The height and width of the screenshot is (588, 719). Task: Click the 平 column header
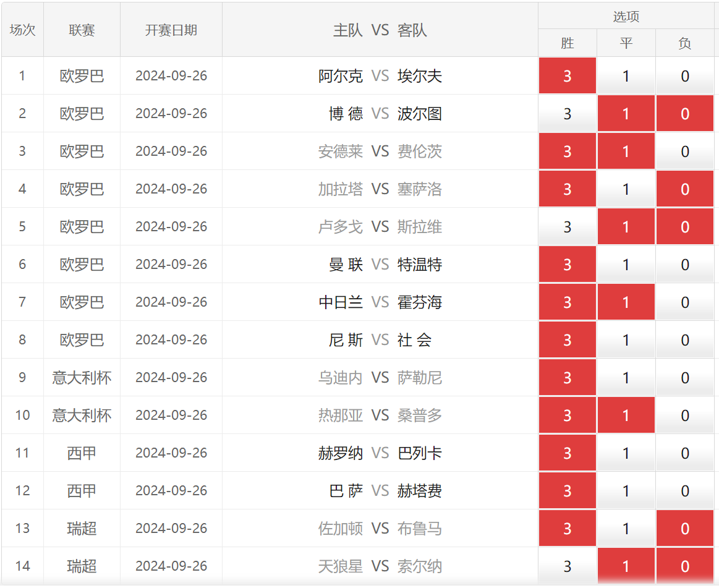[626, 43]
